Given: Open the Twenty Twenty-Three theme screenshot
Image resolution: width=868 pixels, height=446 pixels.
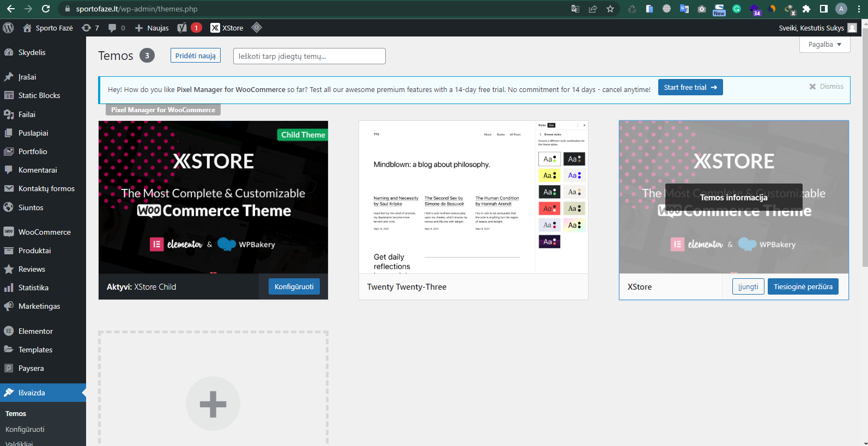Looking at the screenshot, I should (x=474, y=197).
